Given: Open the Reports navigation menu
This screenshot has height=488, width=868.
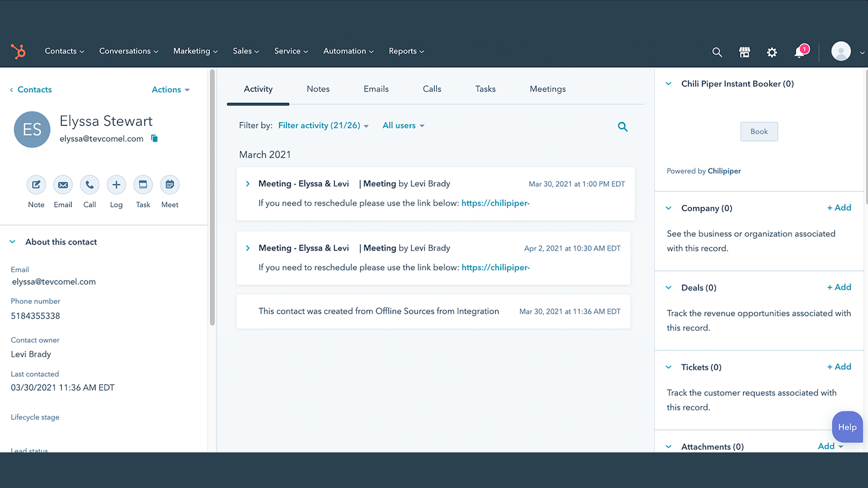Looking at the screenshot, I should tap(406, 51).
